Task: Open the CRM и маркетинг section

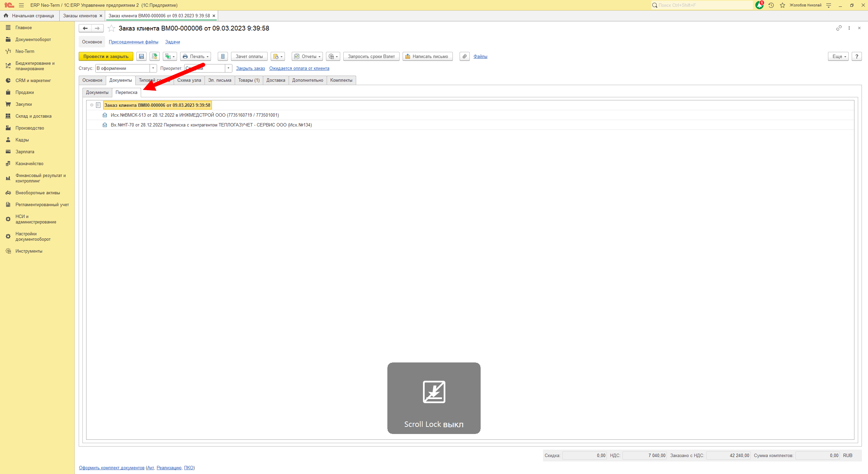Action: 33,80
